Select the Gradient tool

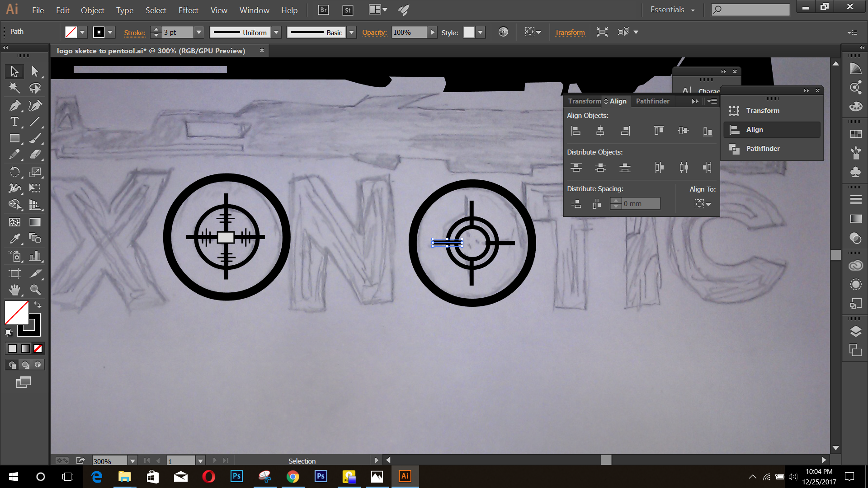point(35,222)
